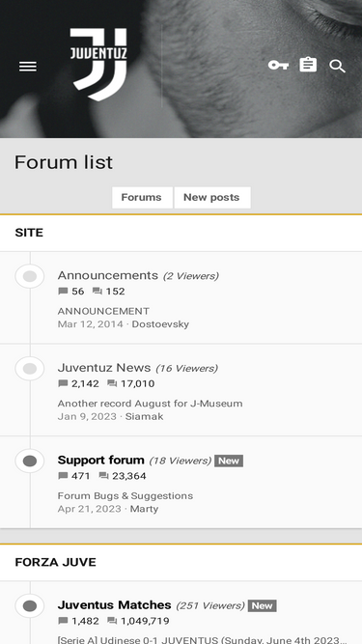Open login via key icon
The width and height of the screenshot is (362, 644).
point(278,65)
